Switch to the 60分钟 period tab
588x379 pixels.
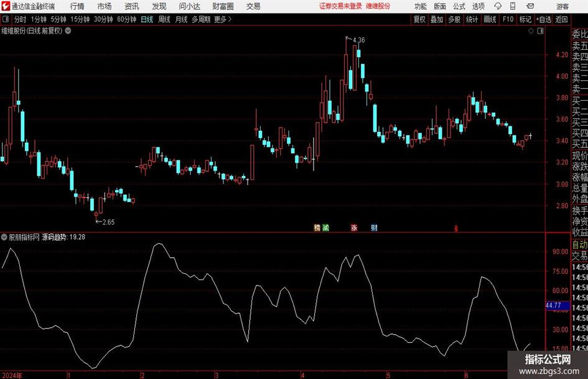tap(126, 19)
